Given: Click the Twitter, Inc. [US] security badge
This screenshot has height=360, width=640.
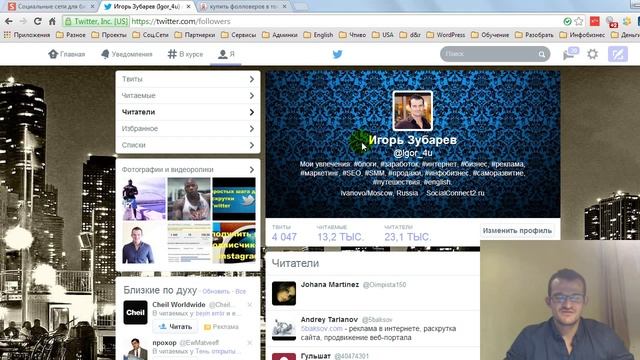Looking at the screenshot, I should pos(96,21).
